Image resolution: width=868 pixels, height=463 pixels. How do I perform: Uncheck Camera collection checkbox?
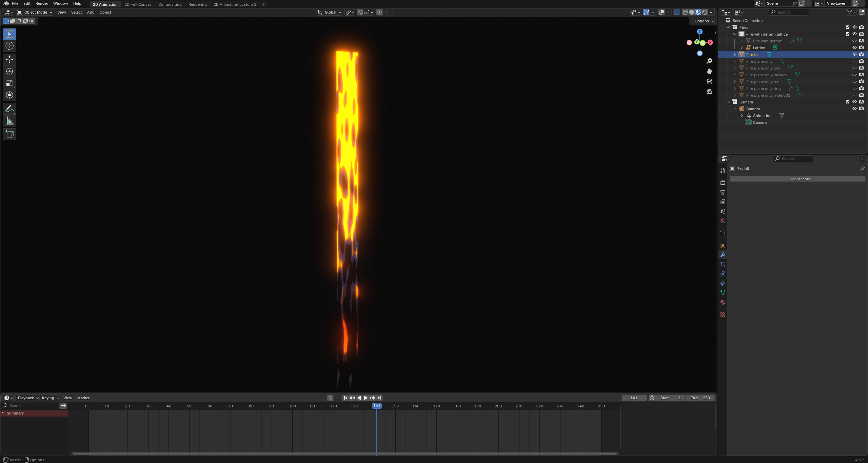[848, 102]
